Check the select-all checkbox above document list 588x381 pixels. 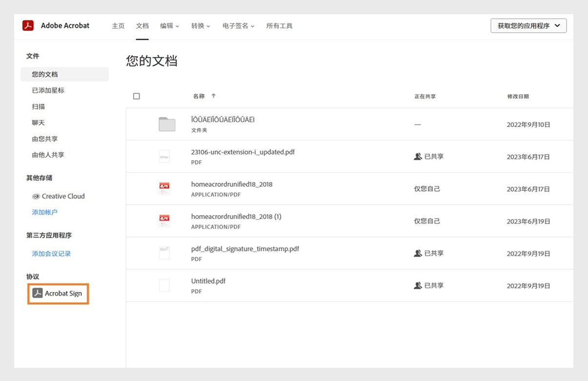(x=137, y=96)
